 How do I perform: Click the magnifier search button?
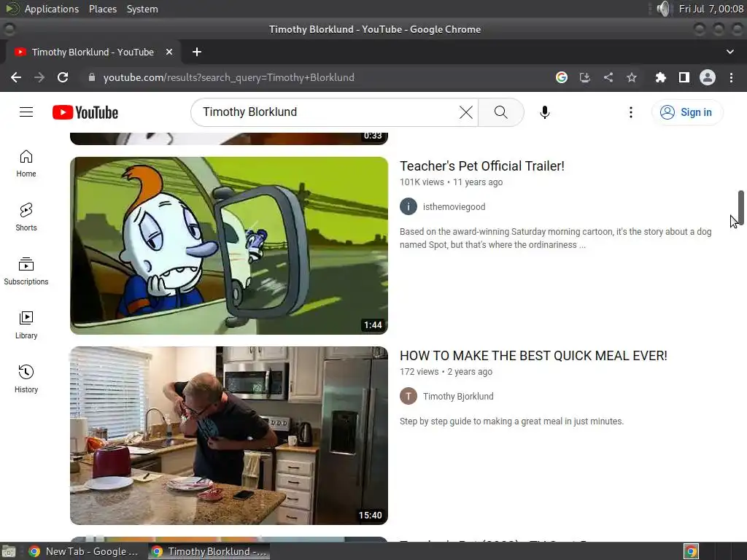coord(500,112)
